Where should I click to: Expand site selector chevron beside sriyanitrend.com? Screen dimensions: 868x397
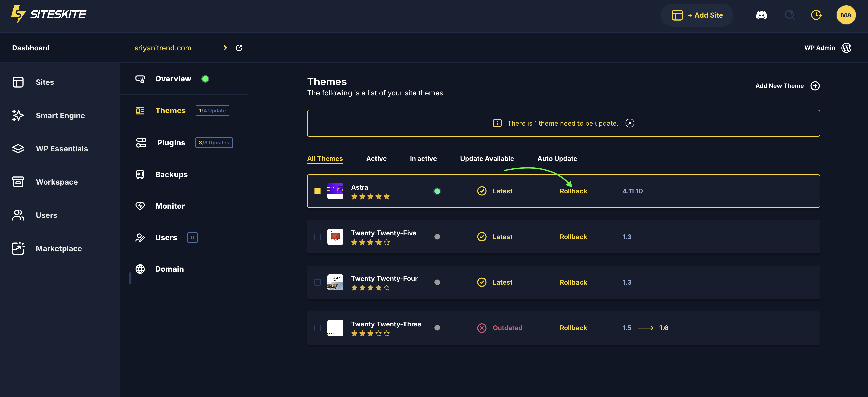pos(225,48)
